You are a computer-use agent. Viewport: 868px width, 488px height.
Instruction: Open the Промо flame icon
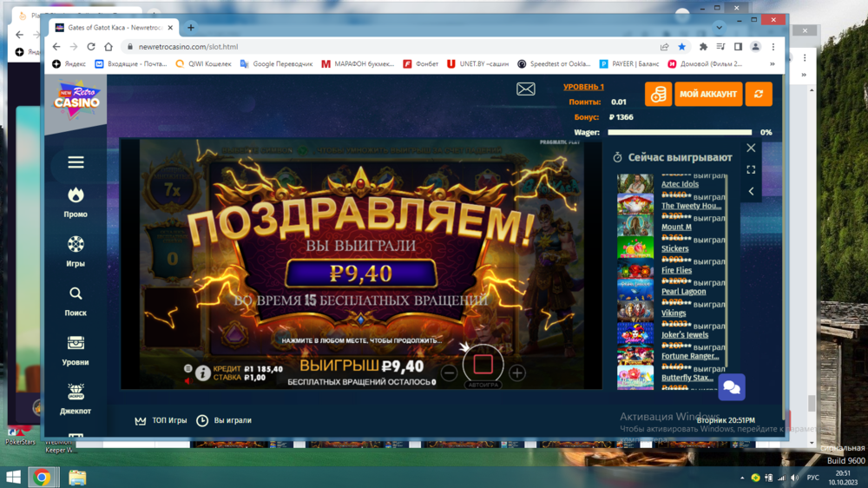tap(76, 195)
